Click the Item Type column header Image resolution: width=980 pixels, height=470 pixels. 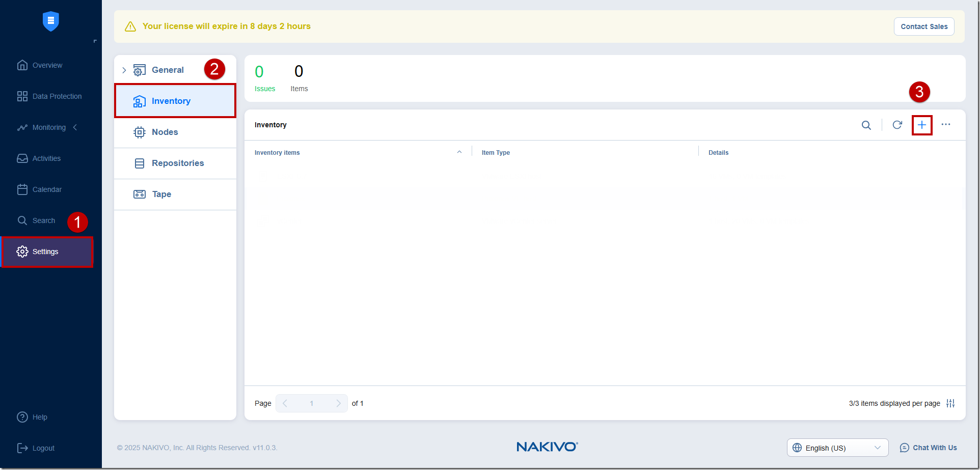coord(496,152)
